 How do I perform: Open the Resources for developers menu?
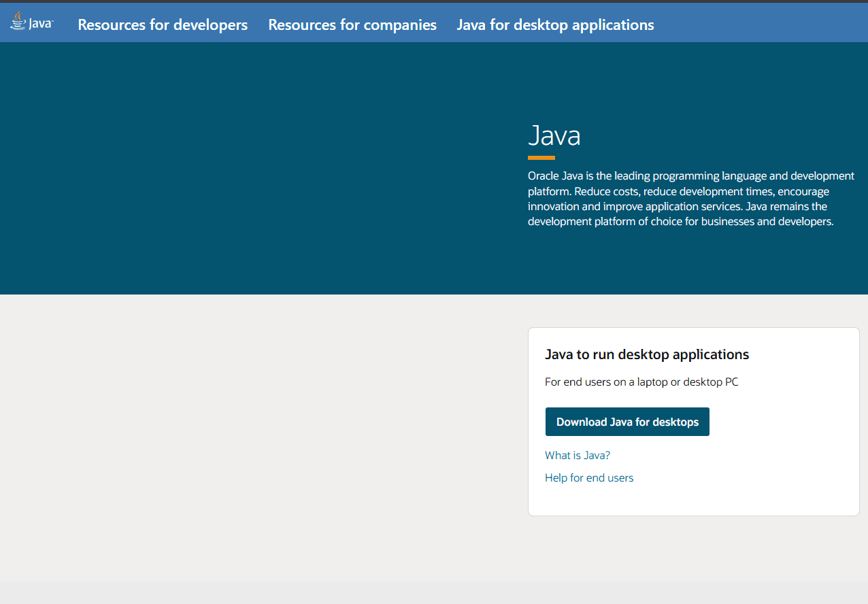tap(163, 25)
